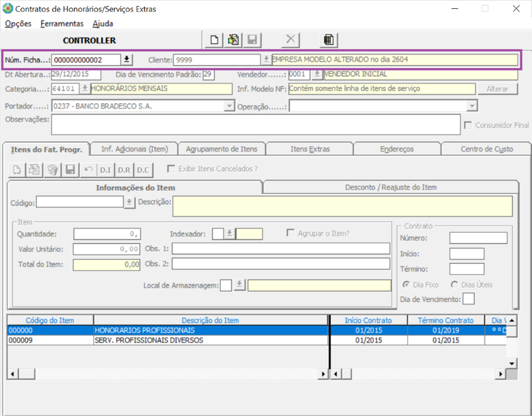Switch to Itens Extras tab
The height and width of the screenshot is (416, 532).
[x=310, y=149]
